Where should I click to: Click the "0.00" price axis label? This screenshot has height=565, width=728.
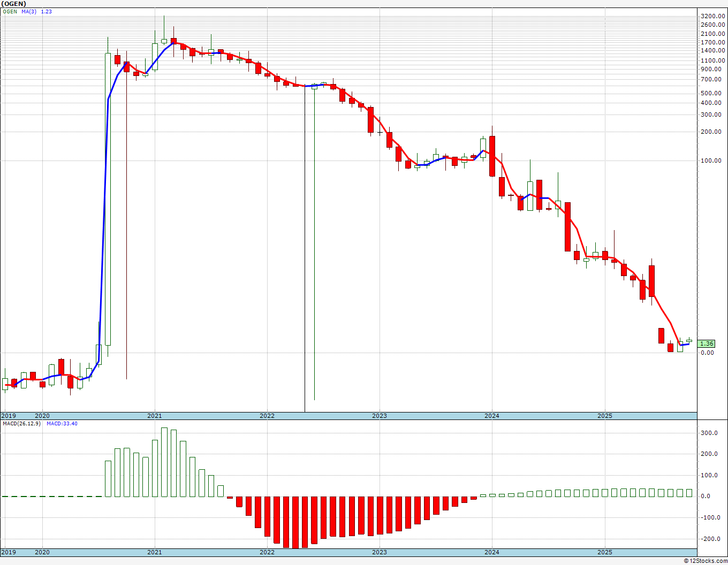point(707,352)
